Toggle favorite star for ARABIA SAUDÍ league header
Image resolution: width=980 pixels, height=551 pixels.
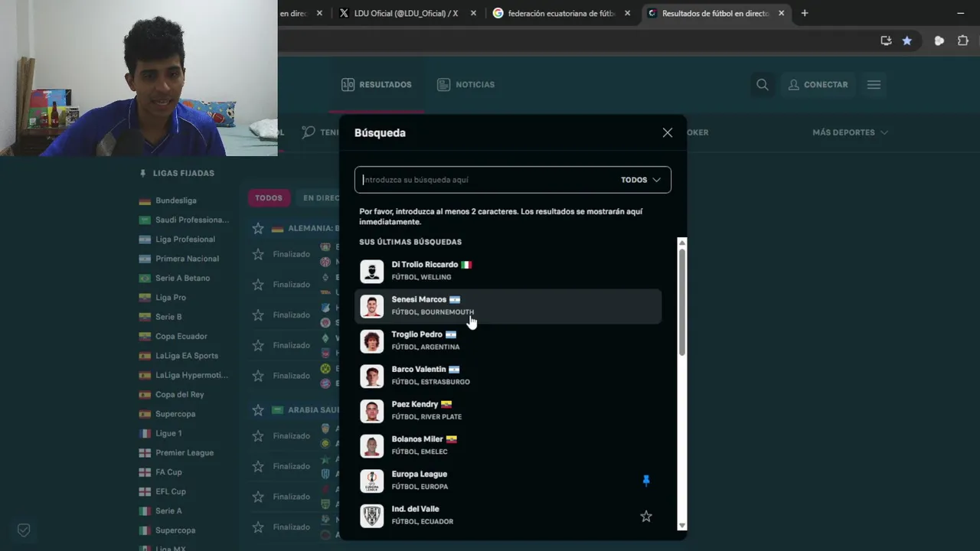(258, 410)
